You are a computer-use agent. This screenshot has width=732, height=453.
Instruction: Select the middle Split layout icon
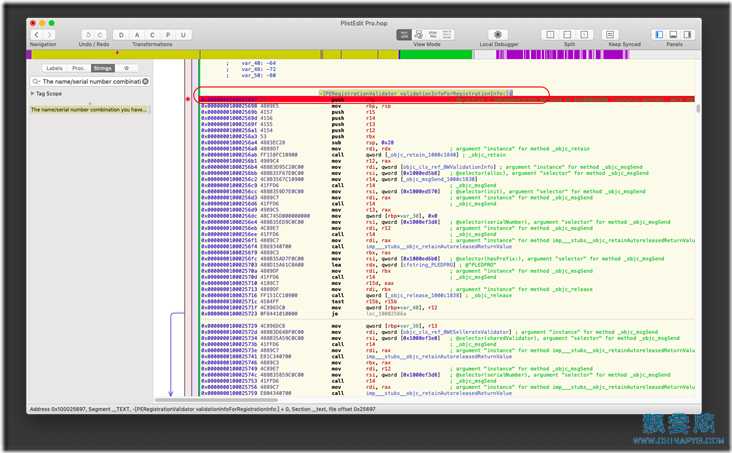[567, 35]
